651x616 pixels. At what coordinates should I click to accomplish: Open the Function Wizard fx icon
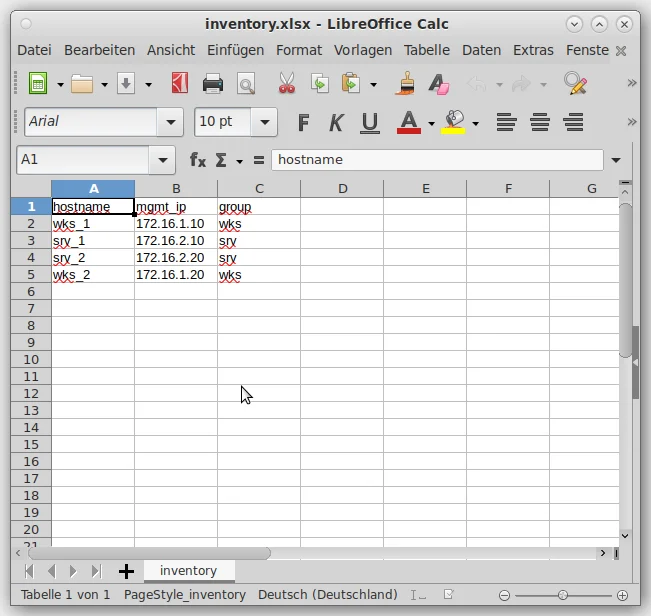pyautogui.click(x=198, y=160)
